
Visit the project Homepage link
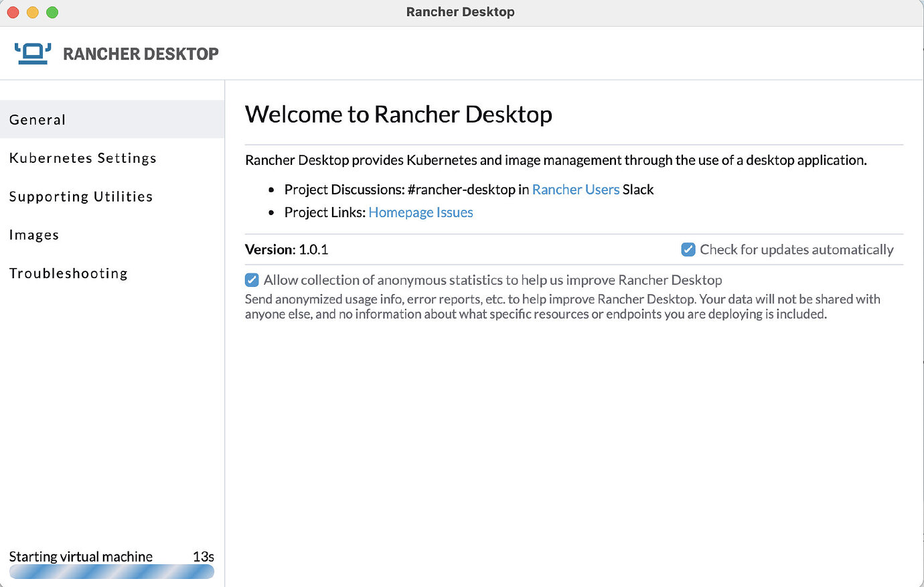pyautogui.click(x=396, y=212)
